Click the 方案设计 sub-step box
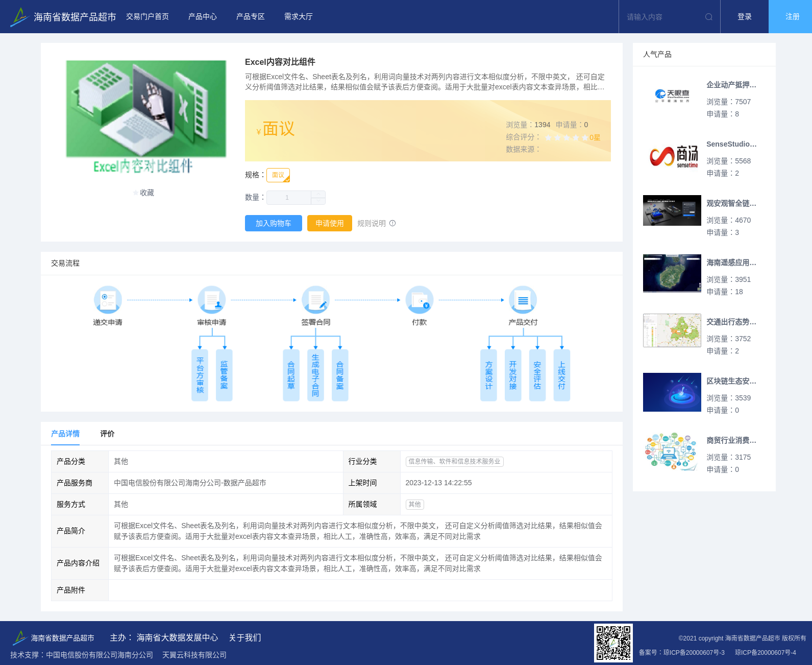 (488, 375)
